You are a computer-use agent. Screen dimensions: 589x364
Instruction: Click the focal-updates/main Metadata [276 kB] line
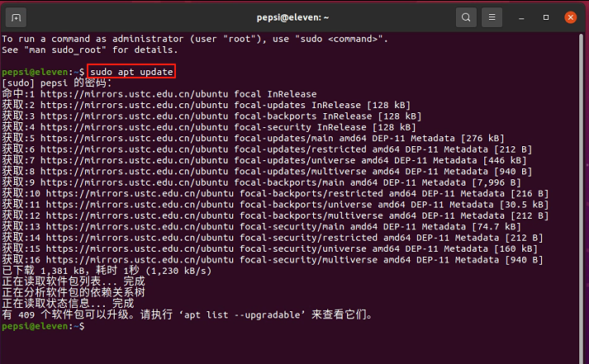click(253, 138)
